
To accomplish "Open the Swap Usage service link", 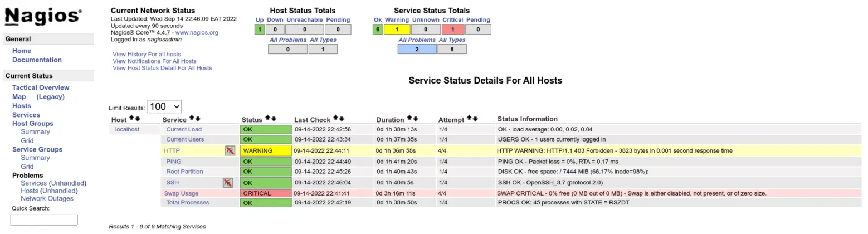I will pos(181,193).
